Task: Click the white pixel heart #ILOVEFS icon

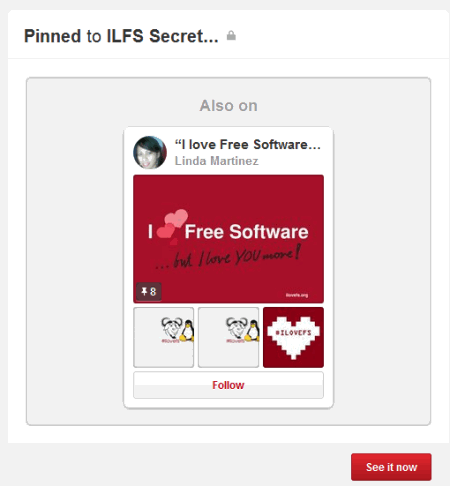Action: click(x=293, y=338)
